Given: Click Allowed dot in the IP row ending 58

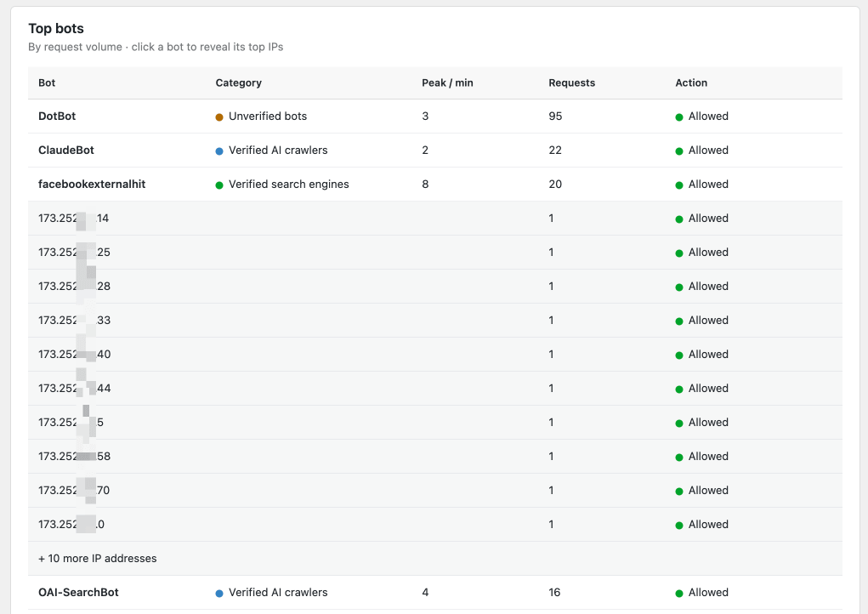Looking at the screenshot, I should [679, 458].
